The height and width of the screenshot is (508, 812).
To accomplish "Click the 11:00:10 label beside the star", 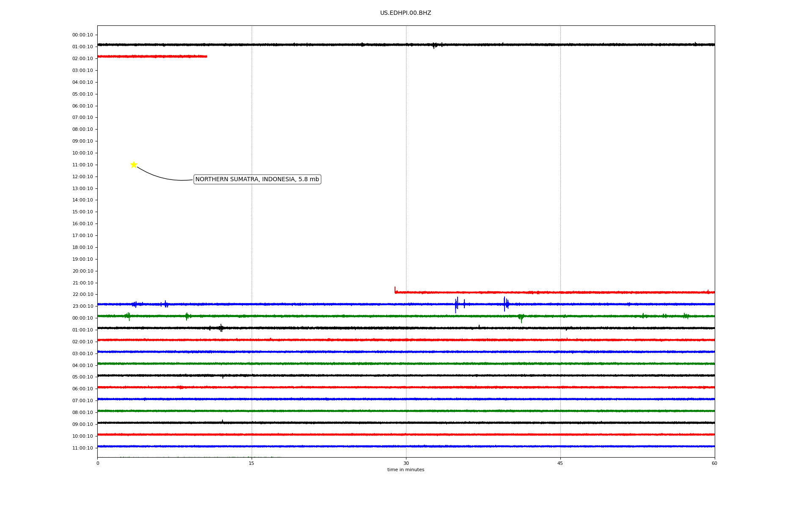I will coord(82,165).
